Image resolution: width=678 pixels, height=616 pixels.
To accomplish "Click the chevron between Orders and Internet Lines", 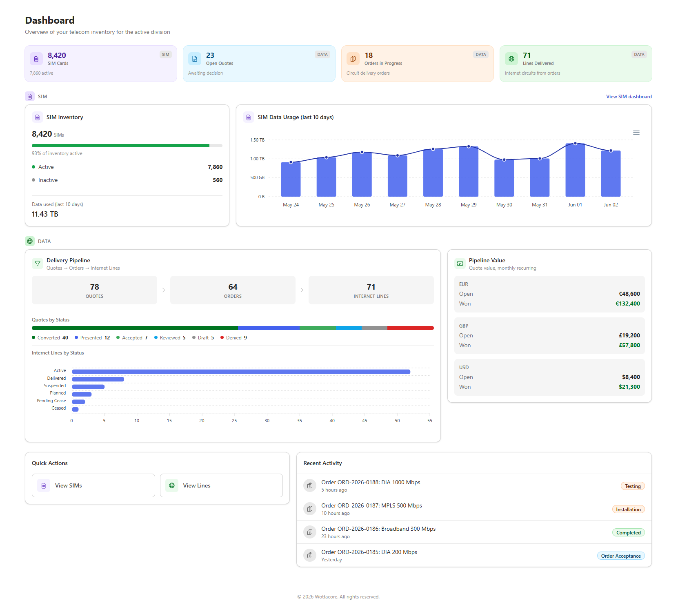I will pyautogui.click(x=302, y=290).
